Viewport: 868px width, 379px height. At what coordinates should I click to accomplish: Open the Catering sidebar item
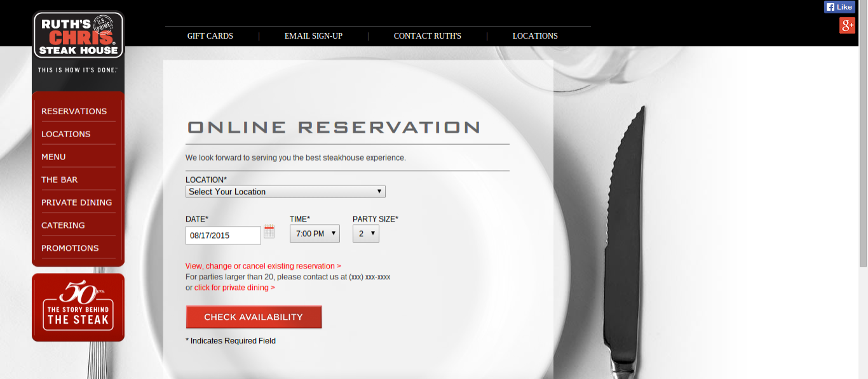click(63, 225)
